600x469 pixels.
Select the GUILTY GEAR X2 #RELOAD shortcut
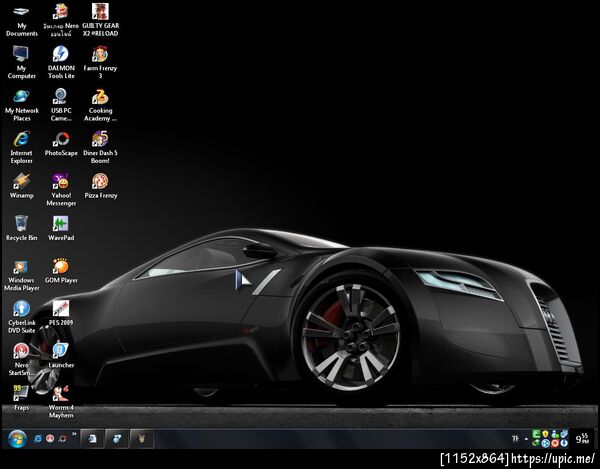[x=100, y=20]
